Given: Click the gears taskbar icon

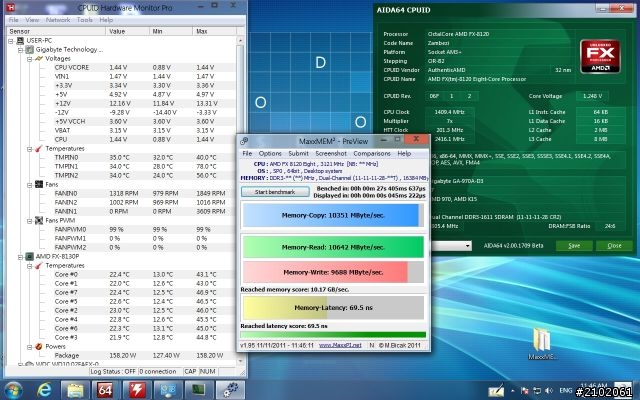Looking at the screenshot, I should click(230, 390).
